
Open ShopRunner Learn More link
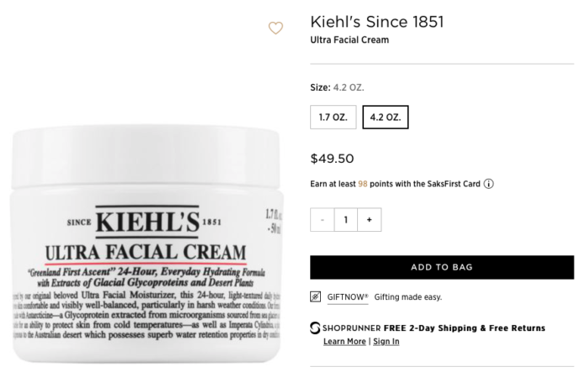tap(344, 342)
